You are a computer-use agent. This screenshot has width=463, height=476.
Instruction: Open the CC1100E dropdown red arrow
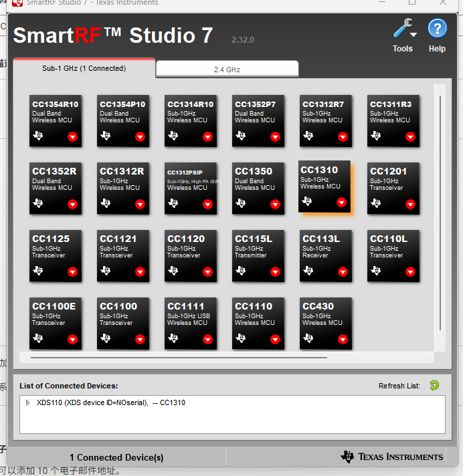[x=72, y=339]
